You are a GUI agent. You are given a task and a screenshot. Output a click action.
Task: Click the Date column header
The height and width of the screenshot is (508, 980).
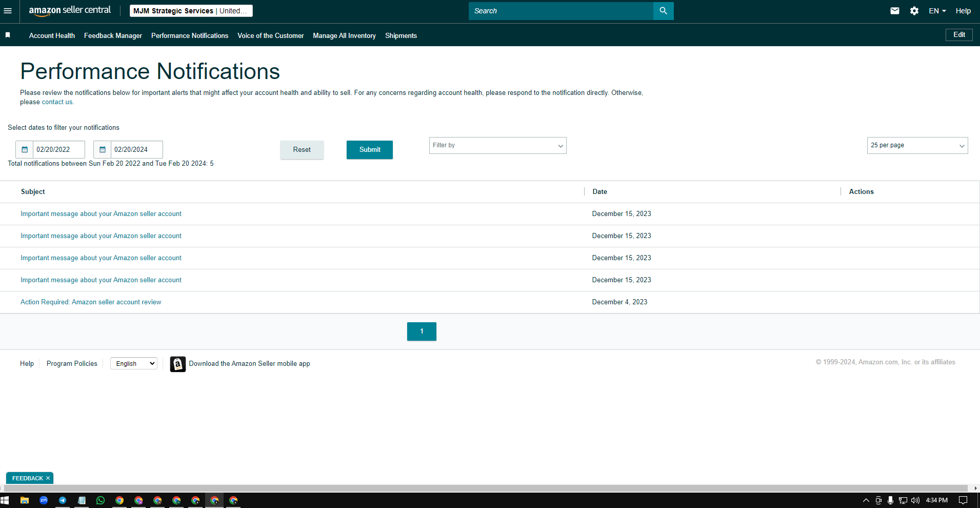click(x=599, y=192)
